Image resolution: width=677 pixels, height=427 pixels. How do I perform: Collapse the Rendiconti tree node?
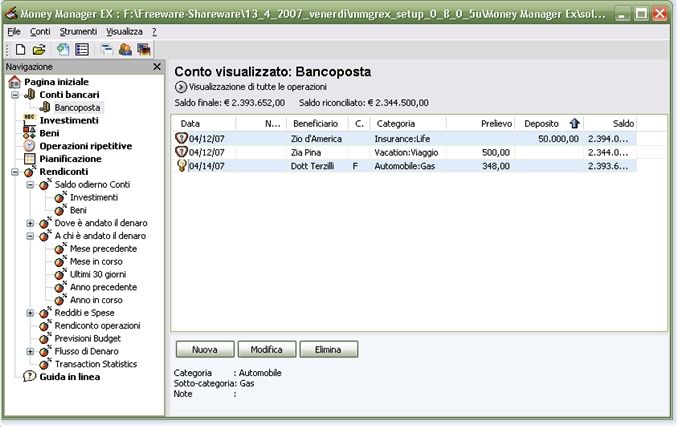pyautogui.click(x=15, y=172)
